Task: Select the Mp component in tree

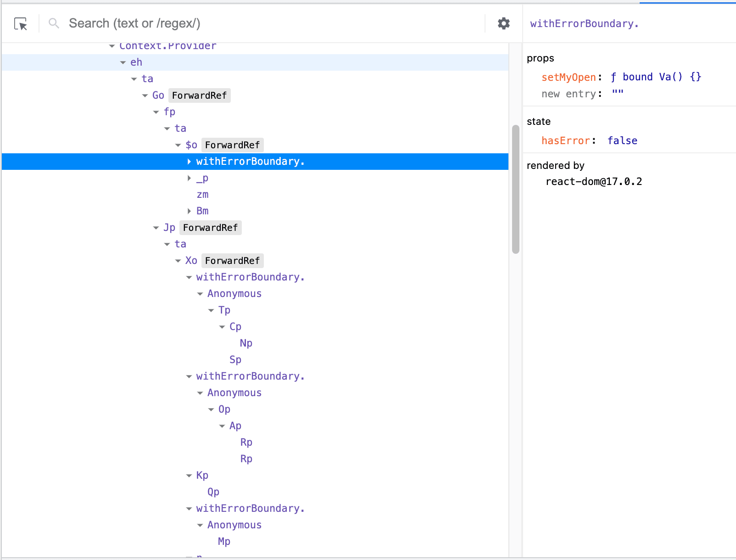Action: pos(224,542)
